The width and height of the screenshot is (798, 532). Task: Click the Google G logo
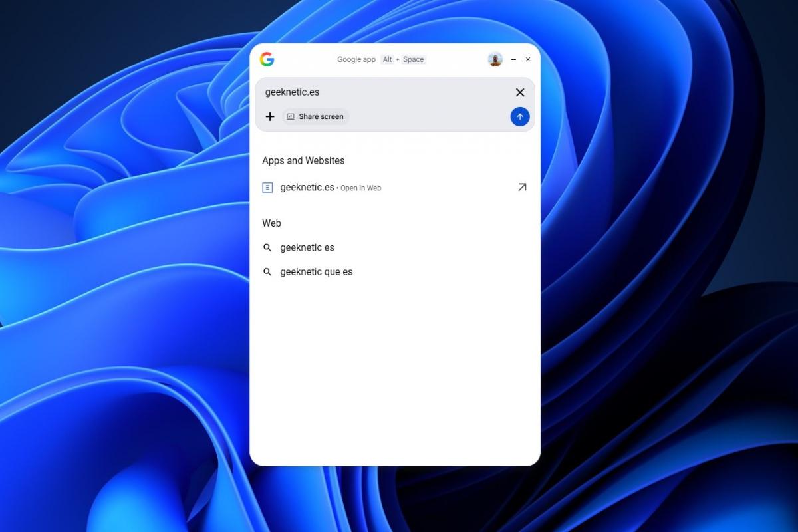coord(267,59)
